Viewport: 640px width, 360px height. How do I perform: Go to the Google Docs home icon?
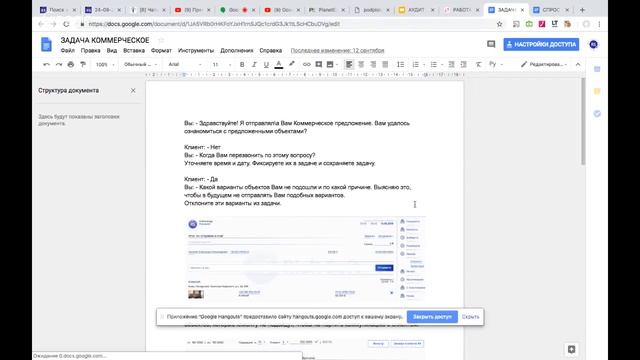(x=46, y=44)
